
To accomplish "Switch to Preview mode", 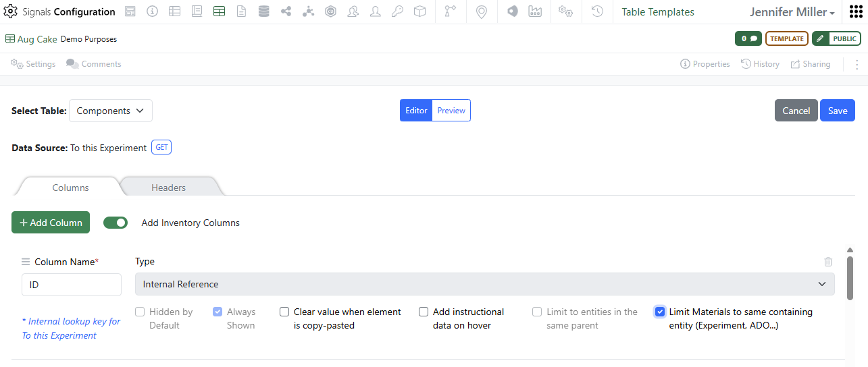I will coord(451,111).
